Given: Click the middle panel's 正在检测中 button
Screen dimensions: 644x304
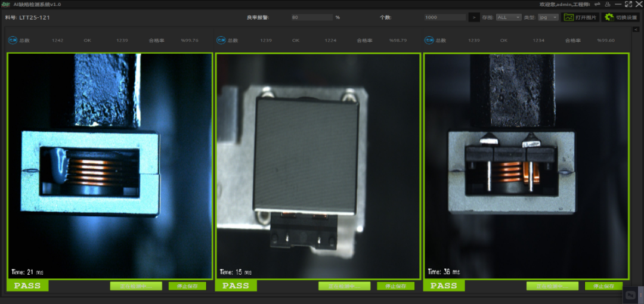Looking at the screenshot, I should pos(344,286).
